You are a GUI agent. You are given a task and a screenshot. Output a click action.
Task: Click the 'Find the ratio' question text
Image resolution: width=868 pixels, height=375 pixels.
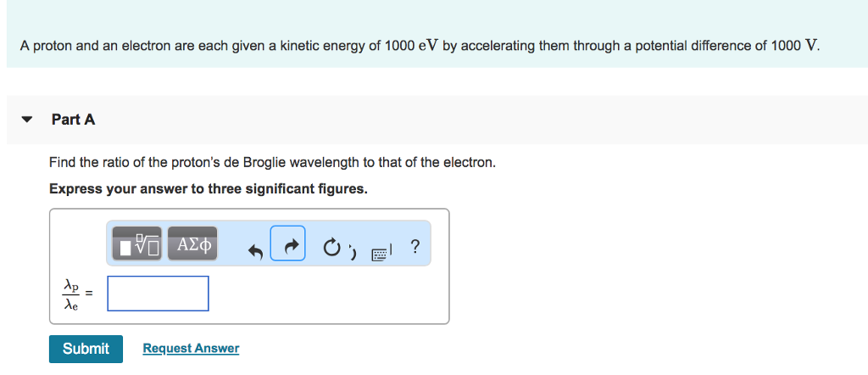tap(272, 162)
